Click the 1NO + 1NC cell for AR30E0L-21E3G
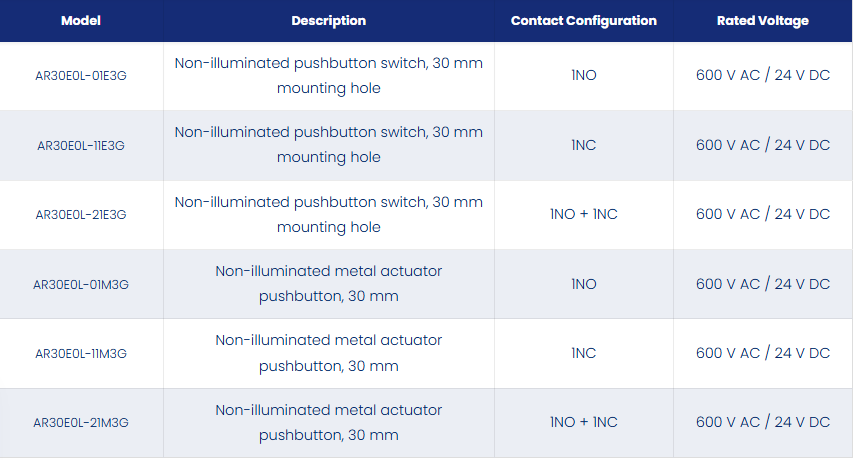 point(583,214)
